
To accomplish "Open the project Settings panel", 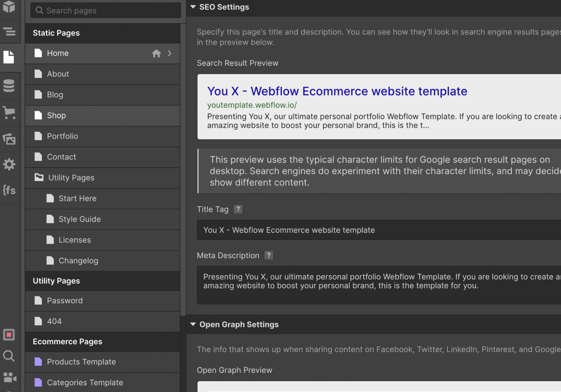I will coord(10,164).
